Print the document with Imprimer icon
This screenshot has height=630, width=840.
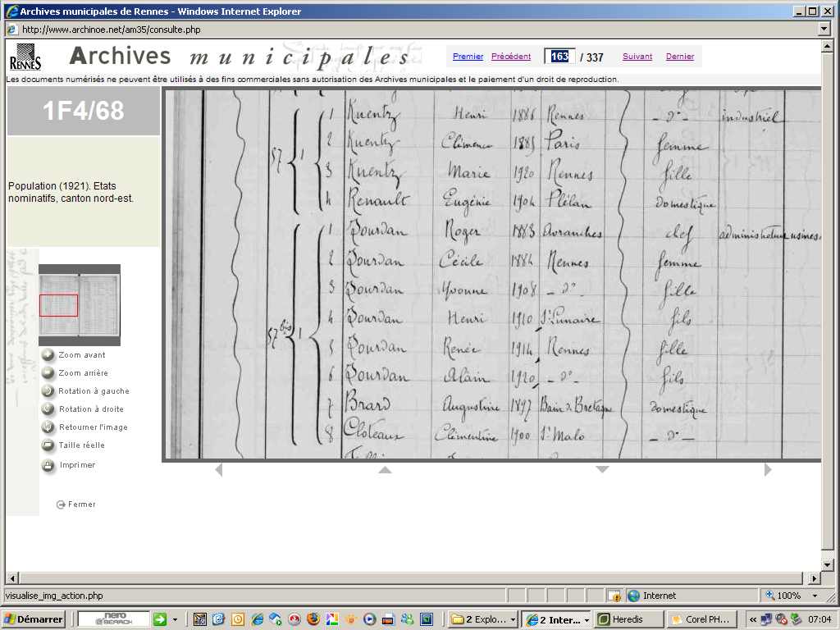point(48,465)
